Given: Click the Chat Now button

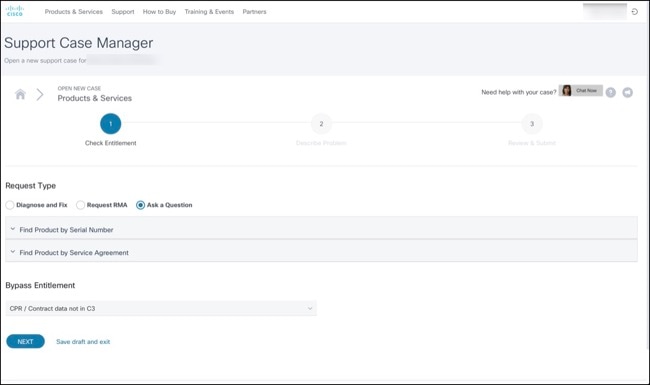Looking at the screenshot, I should (581, 90).
